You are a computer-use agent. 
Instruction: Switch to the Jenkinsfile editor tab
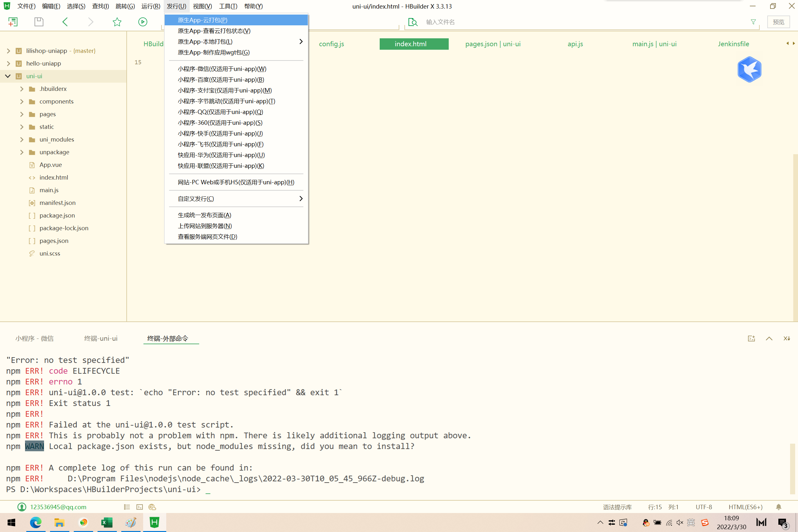click(733, 44)
